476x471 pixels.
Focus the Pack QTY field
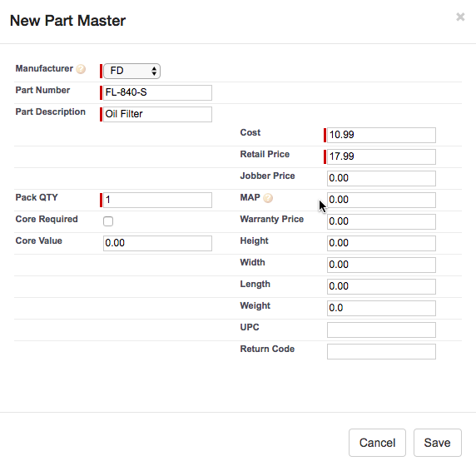157,200
